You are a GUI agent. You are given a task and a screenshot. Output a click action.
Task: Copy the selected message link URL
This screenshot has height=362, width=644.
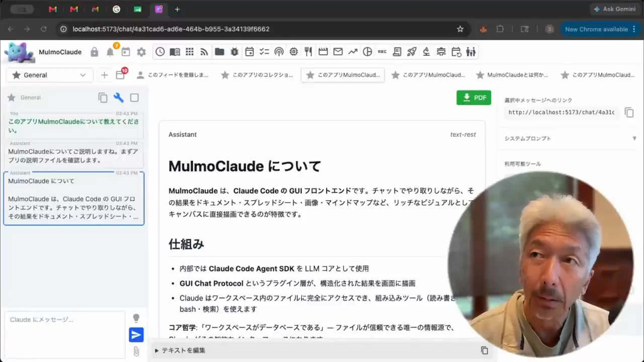[x=629, y=113]
